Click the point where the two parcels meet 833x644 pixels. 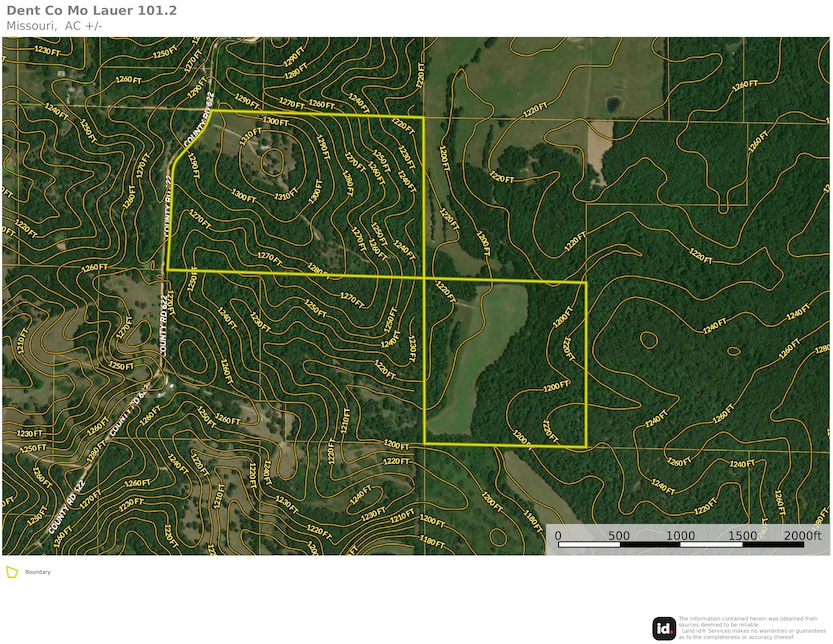425,277
